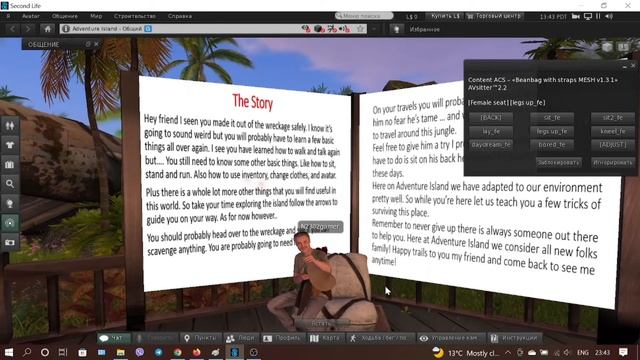This screenshot has width=640, height=360.
Task: Click the no-scripts restriction icon in address bar
Action: click(345, 29)
